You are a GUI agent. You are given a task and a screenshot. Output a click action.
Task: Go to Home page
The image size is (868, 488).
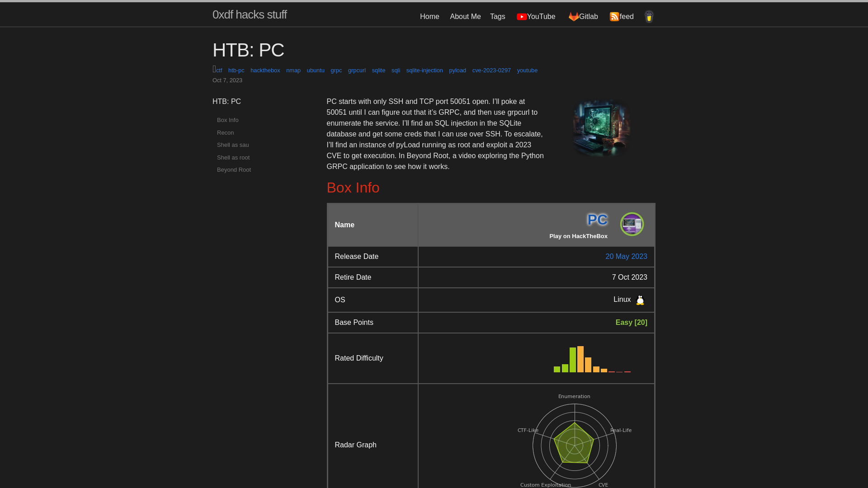429,17
